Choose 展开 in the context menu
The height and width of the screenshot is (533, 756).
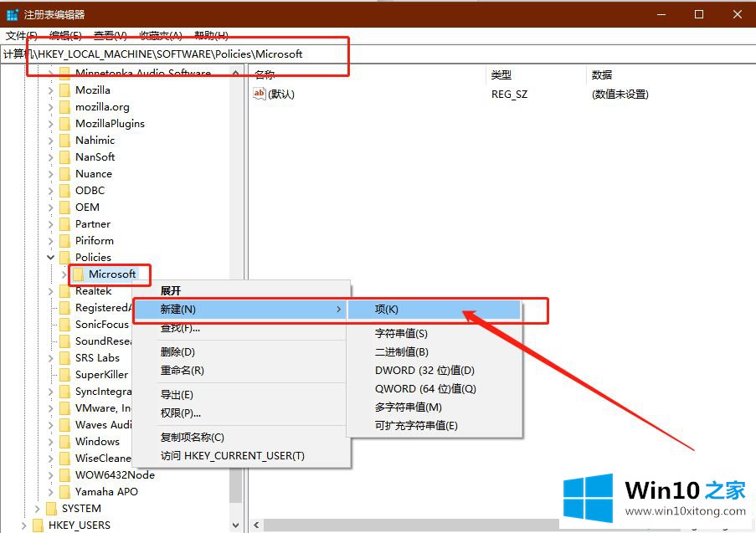(x=241, y=290)
